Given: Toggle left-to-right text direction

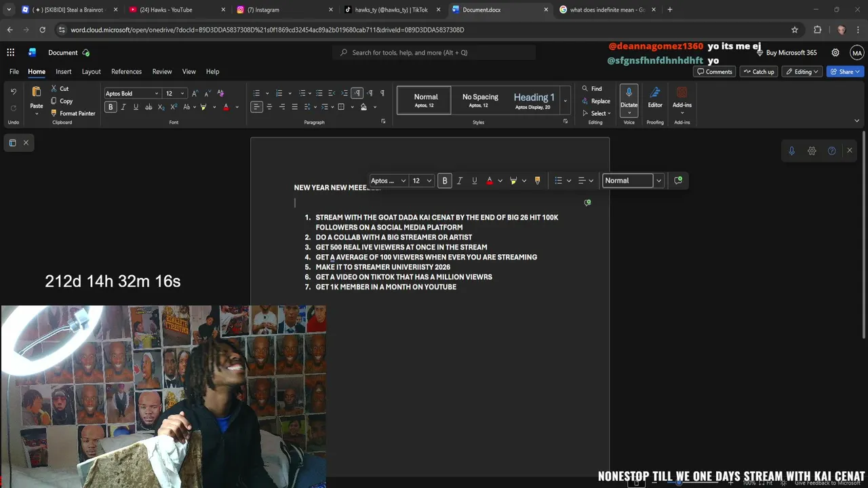Looking at the screenshot, I should [x=357, y=94].
